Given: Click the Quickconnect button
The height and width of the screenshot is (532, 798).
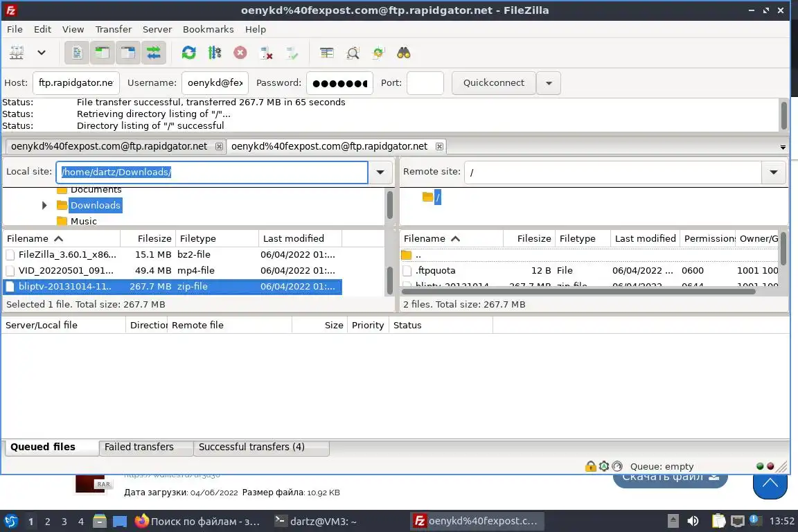Looking at the screenshot, I should [494, 83].
